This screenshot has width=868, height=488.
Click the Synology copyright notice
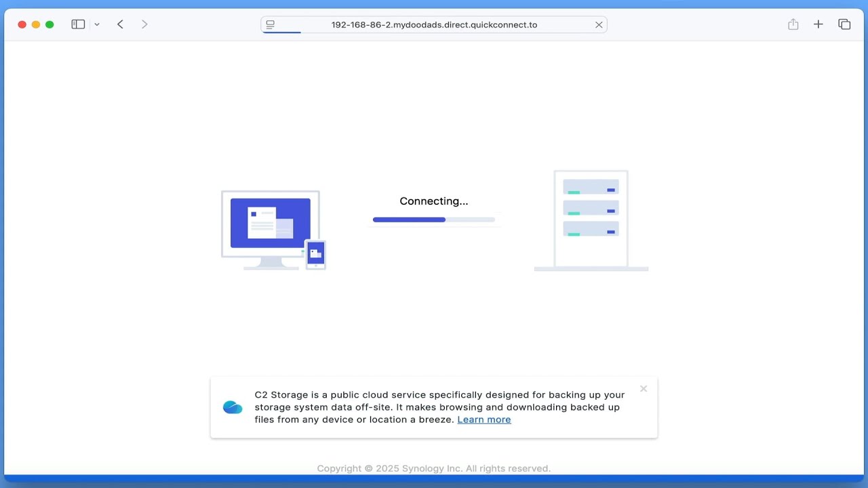pos(434,468)
